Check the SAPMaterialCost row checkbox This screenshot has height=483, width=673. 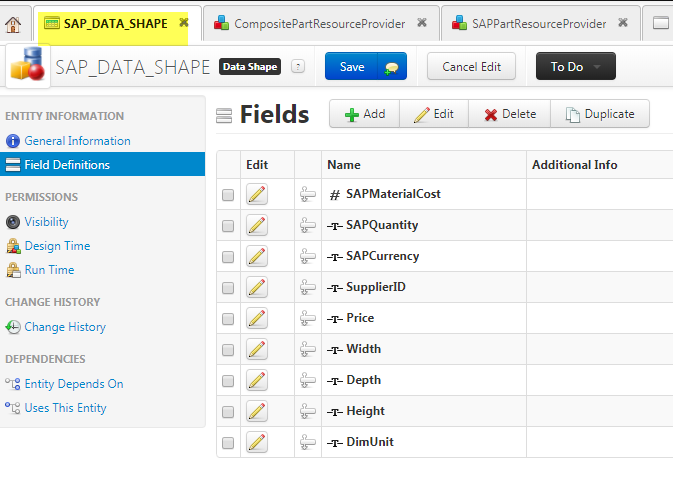(228, 195)
